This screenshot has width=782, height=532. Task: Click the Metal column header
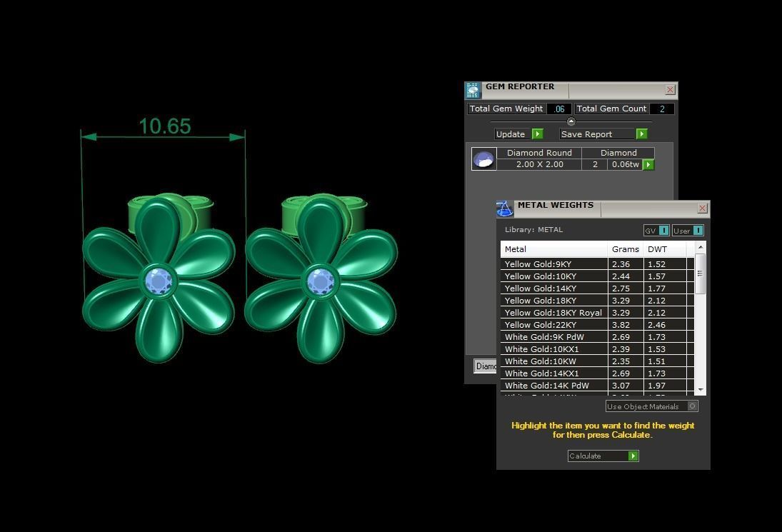[554, 249]
